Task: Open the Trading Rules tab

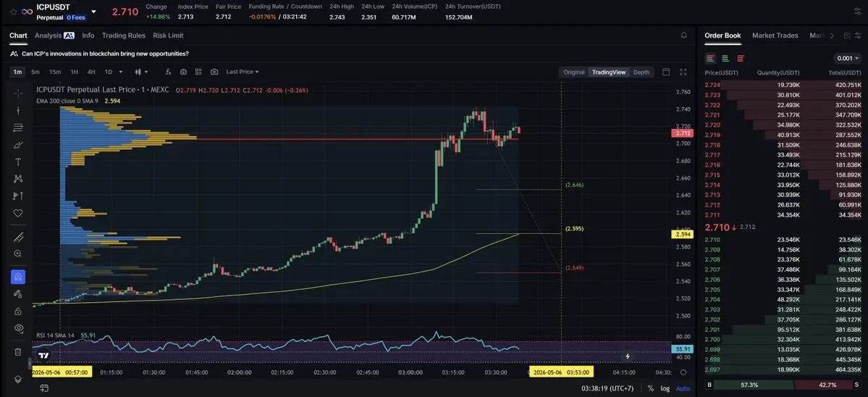Action: click(x=124, y=35)
